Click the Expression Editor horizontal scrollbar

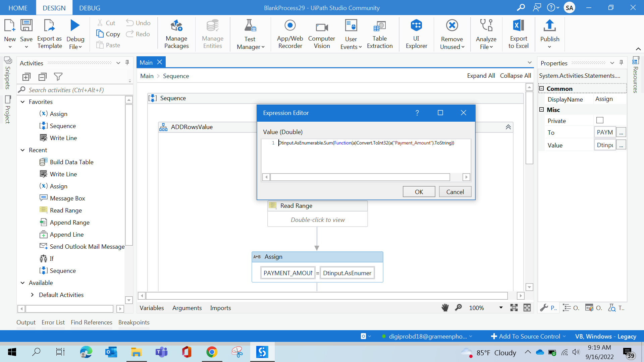click(x=360, y=177)
